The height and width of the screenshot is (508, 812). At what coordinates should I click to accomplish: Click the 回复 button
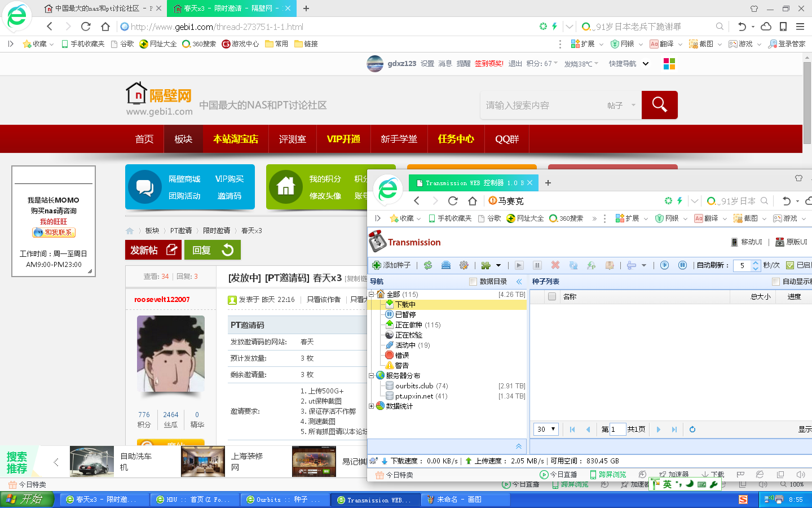point(213,250)
